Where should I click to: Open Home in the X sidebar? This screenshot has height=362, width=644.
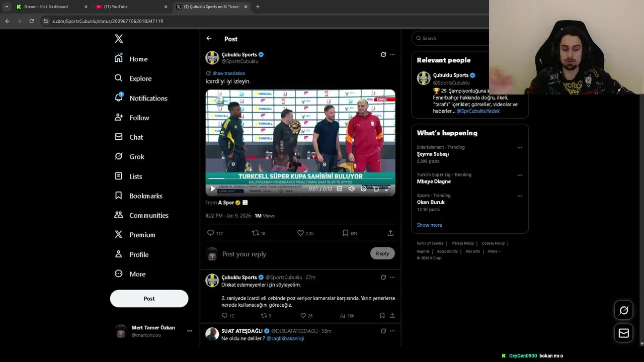(131, 59)
